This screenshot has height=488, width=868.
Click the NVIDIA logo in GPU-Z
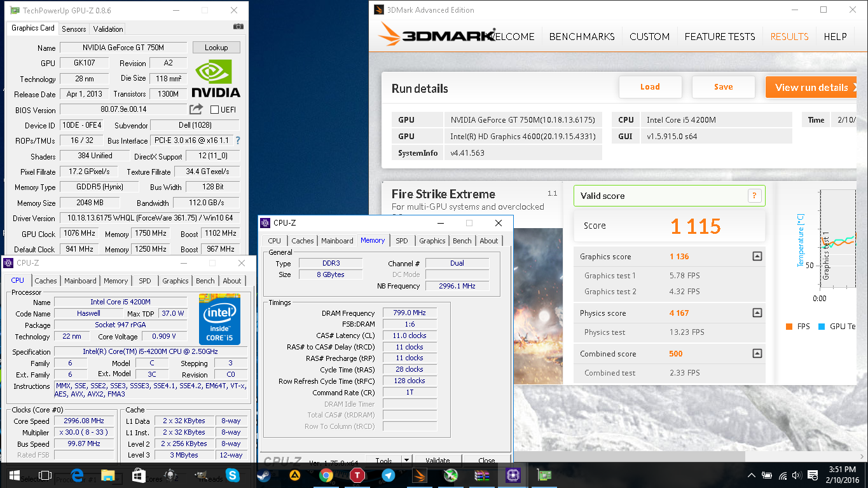(x=216, y=79)
